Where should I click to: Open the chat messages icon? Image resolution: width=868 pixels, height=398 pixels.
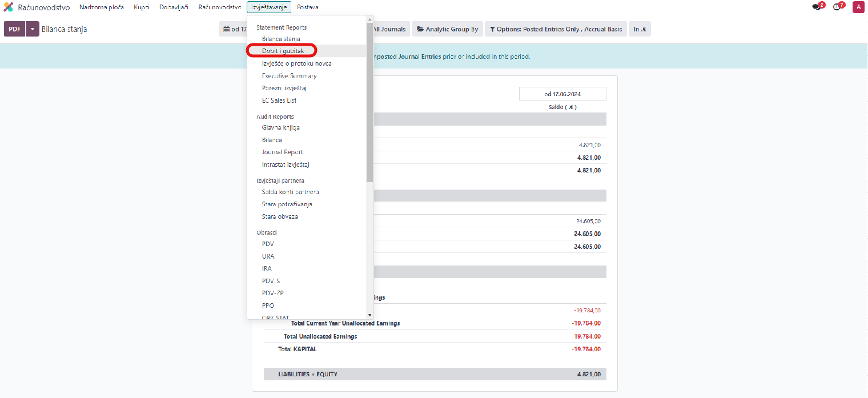point(817,7)
